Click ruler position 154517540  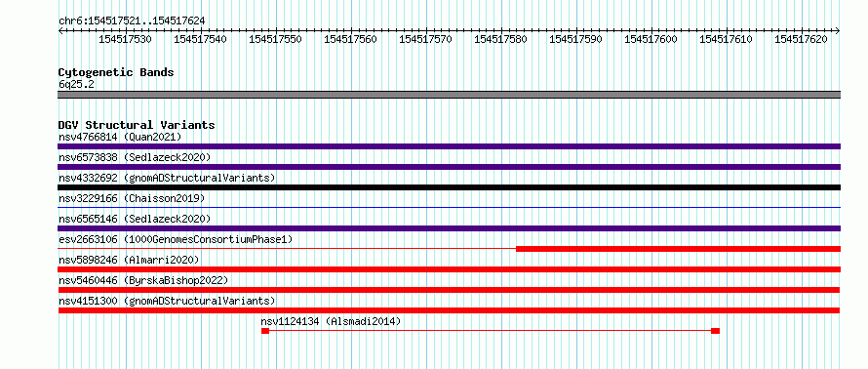[x=200, y=39]
